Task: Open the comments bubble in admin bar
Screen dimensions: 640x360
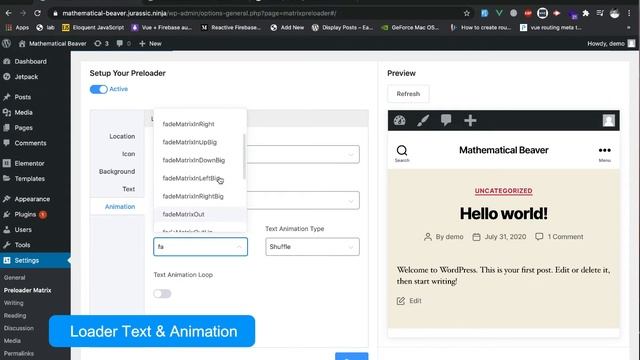Action: pyautogui.click(x=123, y=43)
